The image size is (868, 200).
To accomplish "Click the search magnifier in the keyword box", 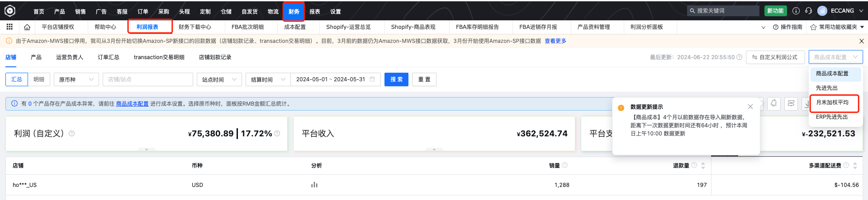I will click(x=692, y=11).
